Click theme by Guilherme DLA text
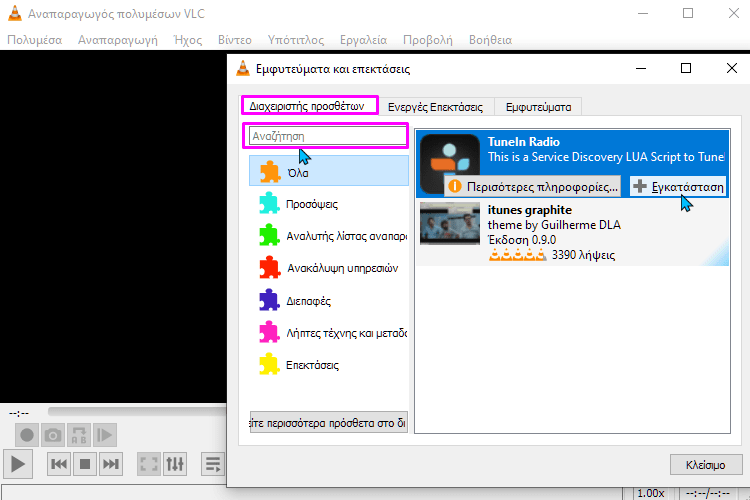The height and width of the screenshot is (500, 750). 554,225
